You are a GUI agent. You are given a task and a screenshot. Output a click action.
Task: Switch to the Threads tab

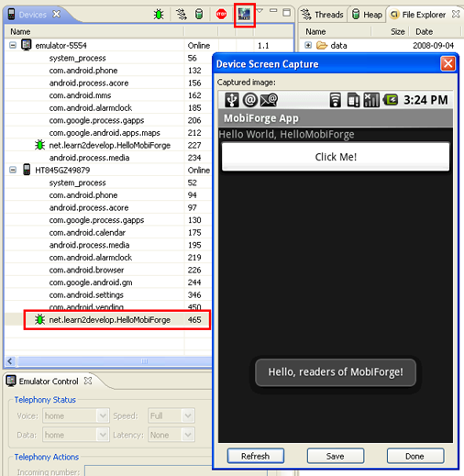pyautogui.click(x=323, y=15)
